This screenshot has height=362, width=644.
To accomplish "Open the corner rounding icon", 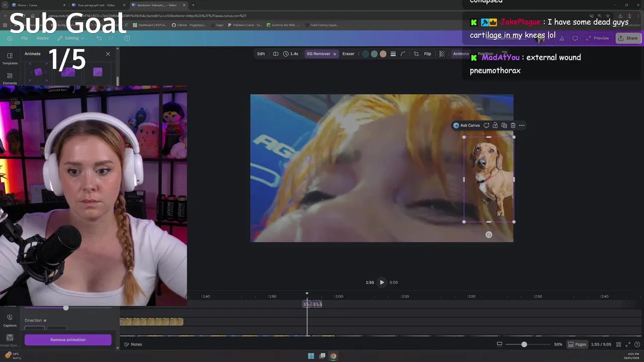I will click(403, 54).
